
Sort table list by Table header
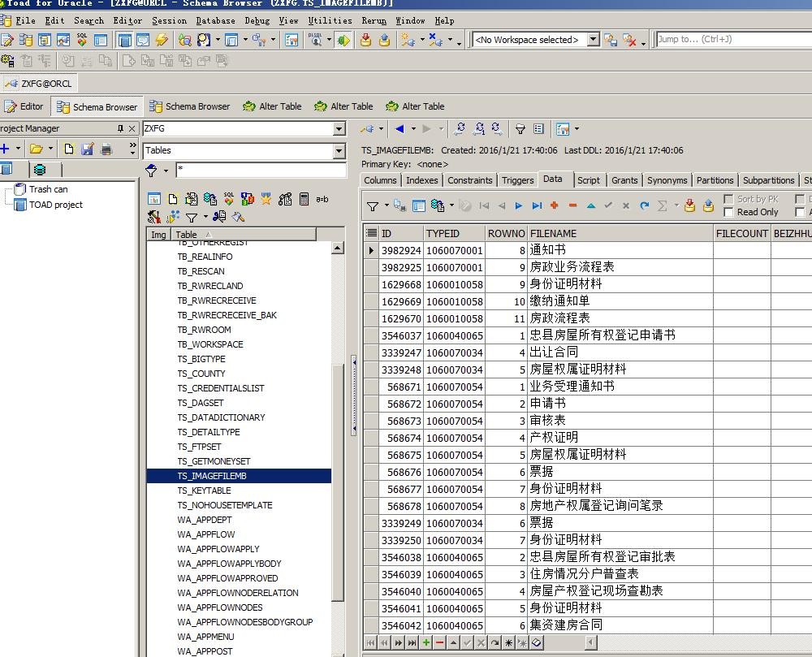point(244,235)
